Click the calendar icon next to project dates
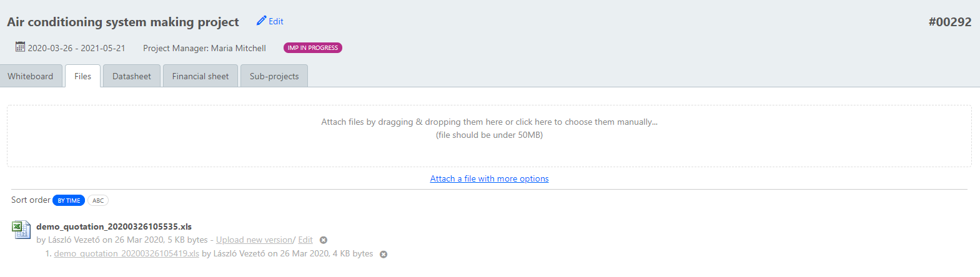This screenshot has width=980, height=277. [21, 47]
